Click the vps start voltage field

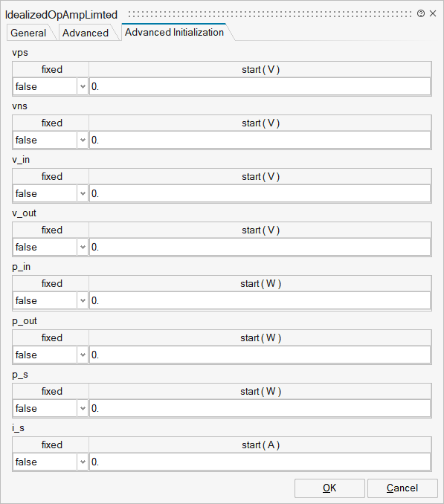(260, 86)
